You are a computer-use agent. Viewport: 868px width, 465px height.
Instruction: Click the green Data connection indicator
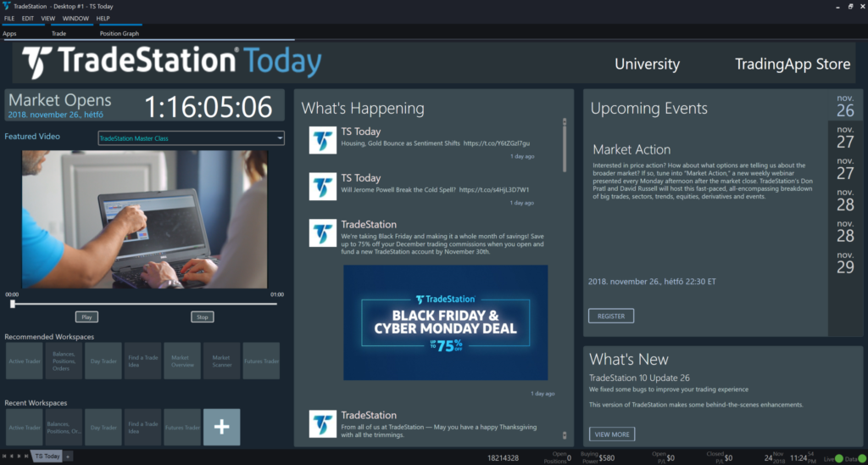coord(860,459)
